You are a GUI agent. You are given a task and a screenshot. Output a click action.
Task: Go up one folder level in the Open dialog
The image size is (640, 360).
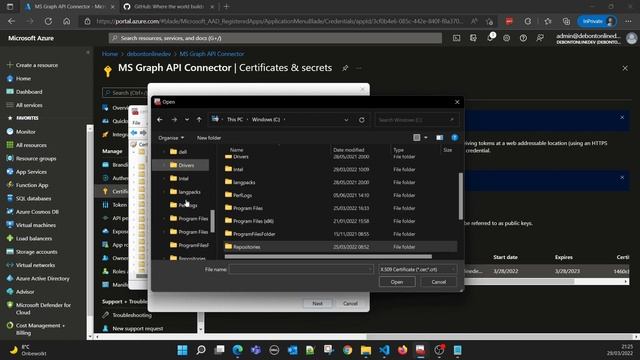199,120
